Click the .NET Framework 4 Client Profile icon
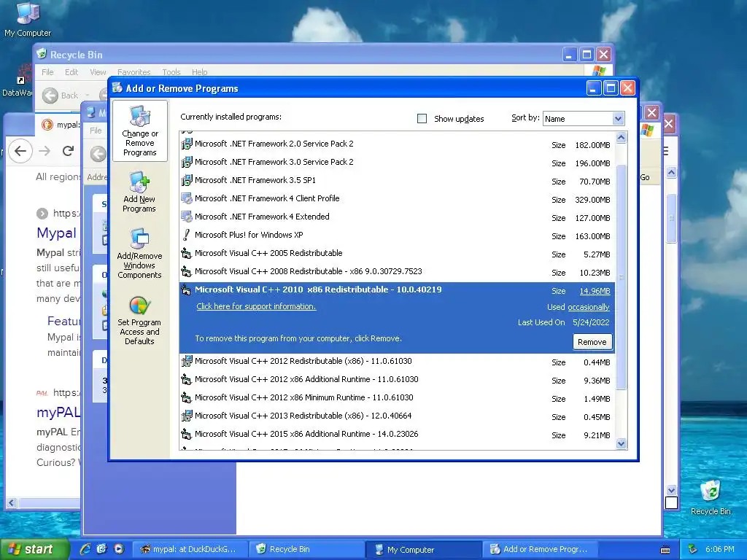This screenshot has height=560, width=747. [187, 198]
